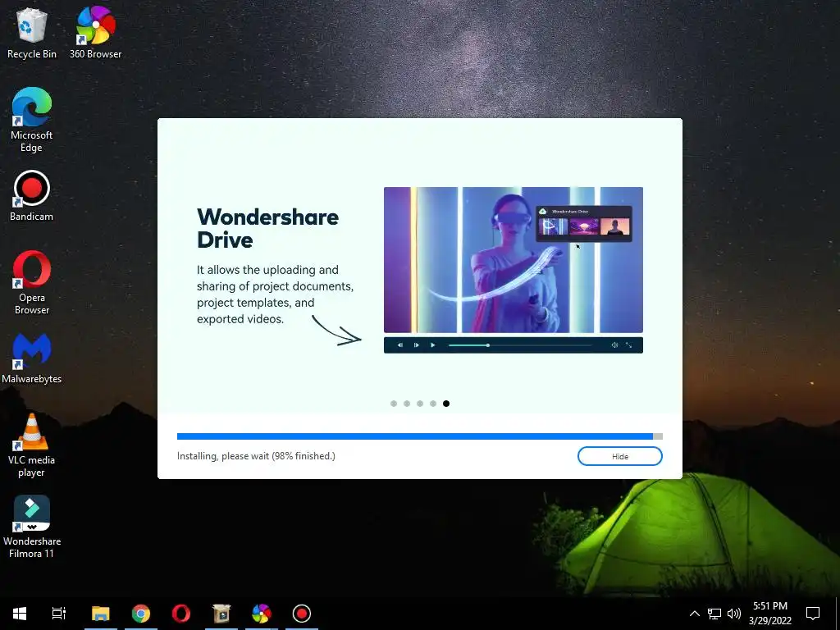Viewport: 840px width, 630px height.
Task: Go to the first slide dot
Action: [394, 404]
